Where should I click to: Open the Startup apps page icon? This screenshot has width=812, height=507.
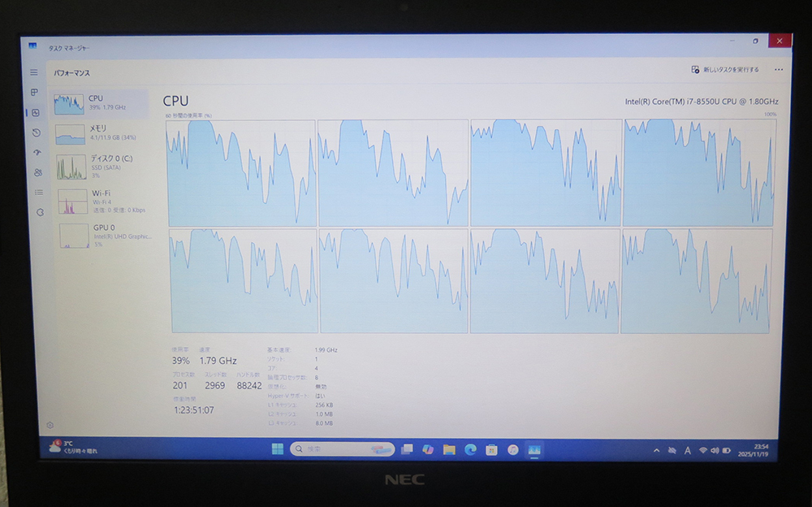coord(37,152)
